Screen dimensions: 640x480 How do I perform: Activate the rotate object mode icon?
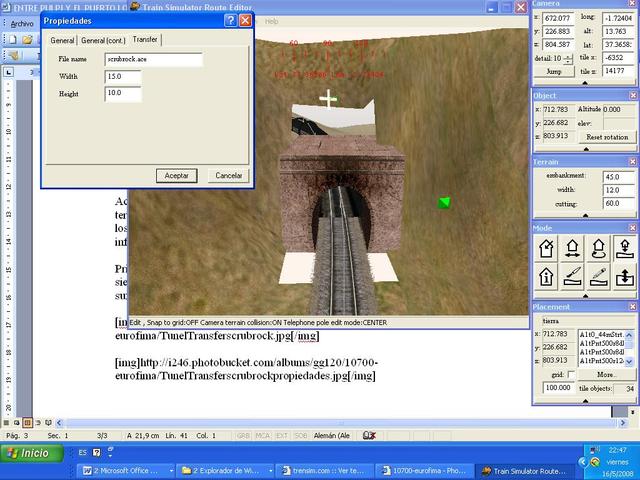point(600,249)
